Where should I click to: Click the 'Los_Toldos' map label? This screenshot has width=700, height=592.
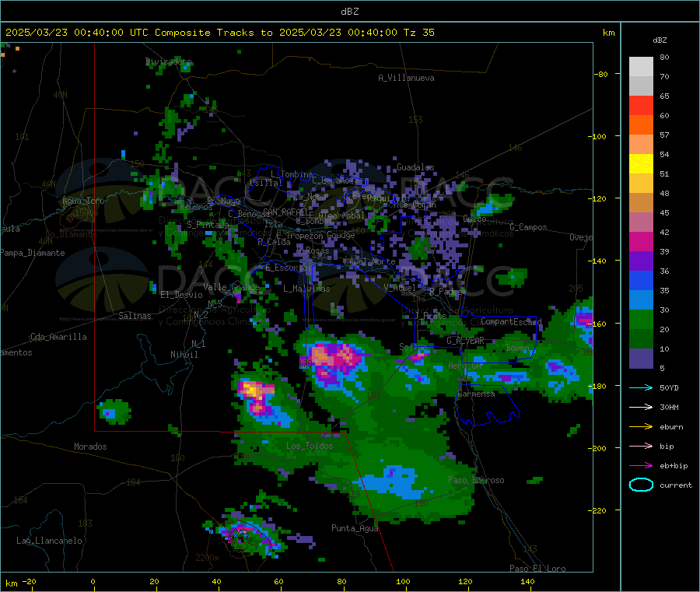click(x=310, y=446)
